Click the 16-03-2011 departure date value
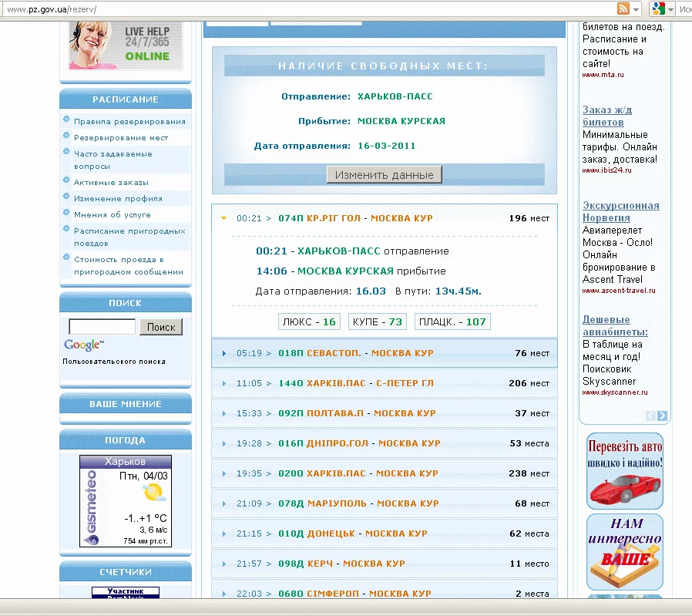Screen dimensions: 692x616 387,146
